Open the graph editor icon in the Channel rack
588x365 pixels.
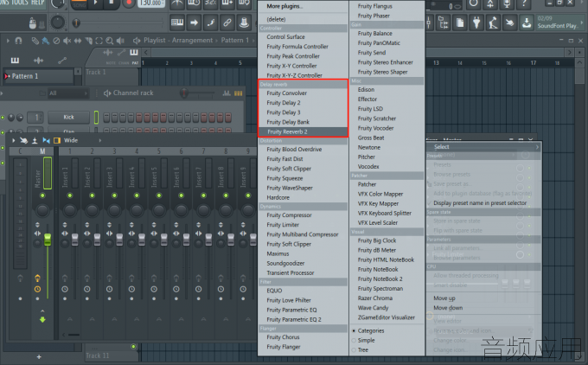(227, 93)
